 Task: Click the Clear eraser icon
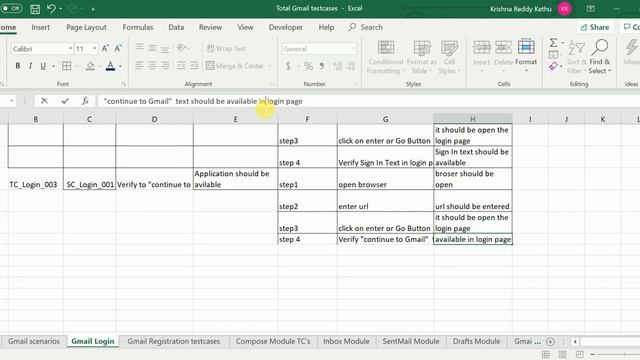coord(553,66)
